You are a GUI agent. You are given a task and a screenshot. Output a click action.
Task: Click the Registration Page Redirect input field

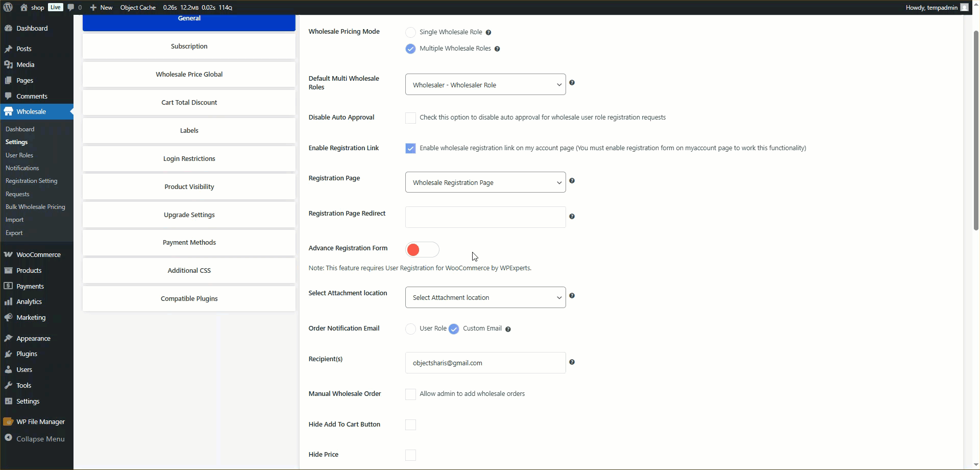[x=485, y=217]
